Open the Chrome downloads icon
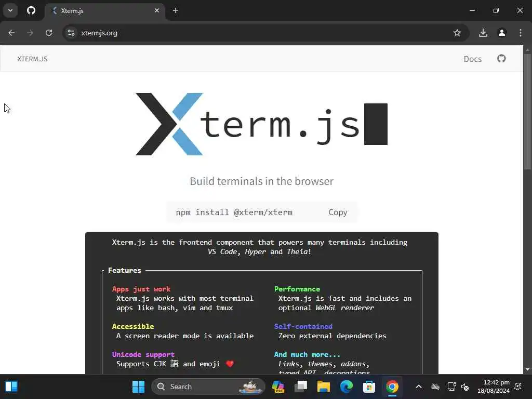 (x=483, y=33)
